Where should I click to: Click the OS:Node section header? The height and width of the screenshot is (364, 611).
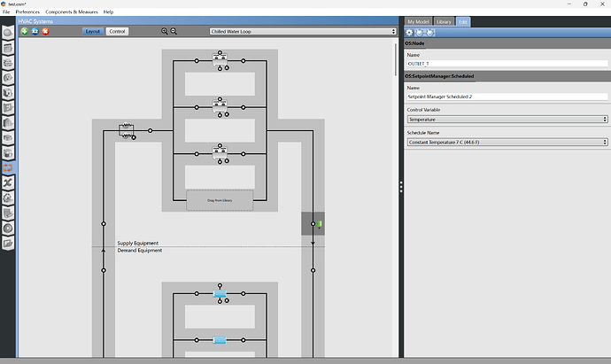click(x=507, y=43)
